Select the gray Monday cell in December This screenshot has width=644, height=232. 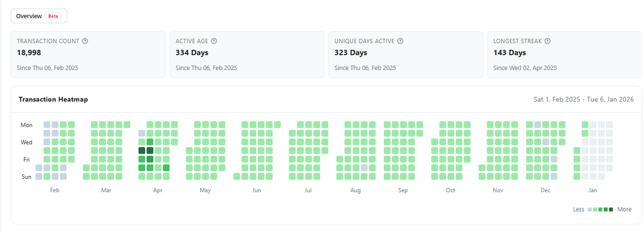(x=537, y=125)
